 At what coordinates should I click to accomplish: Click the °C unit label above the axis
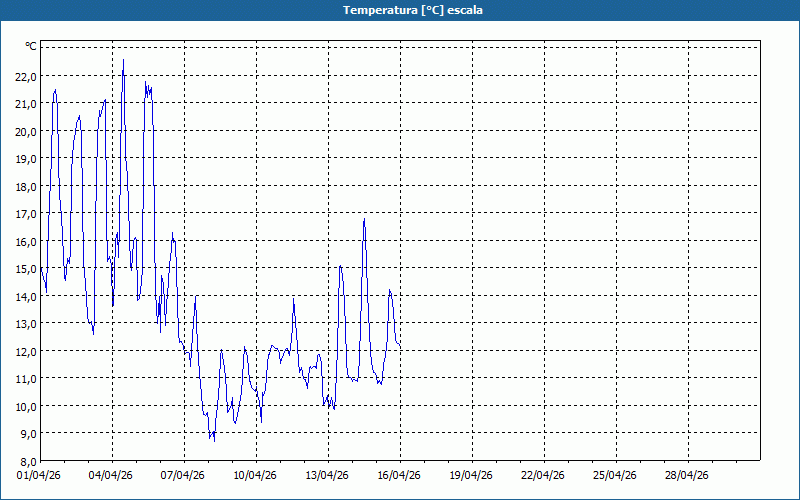coord(31,47)
